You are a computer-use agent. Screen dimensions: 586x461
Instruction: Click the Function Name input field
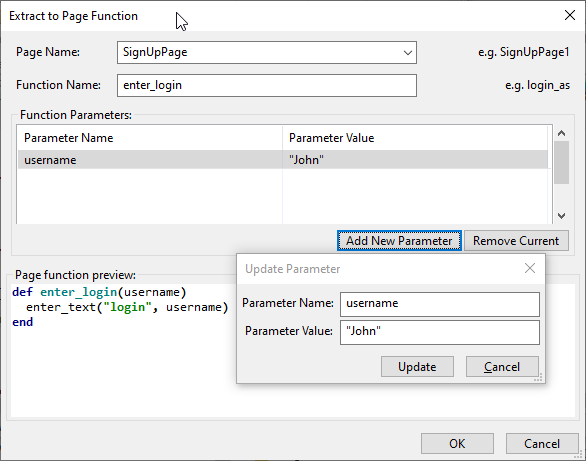pos(267,86)
